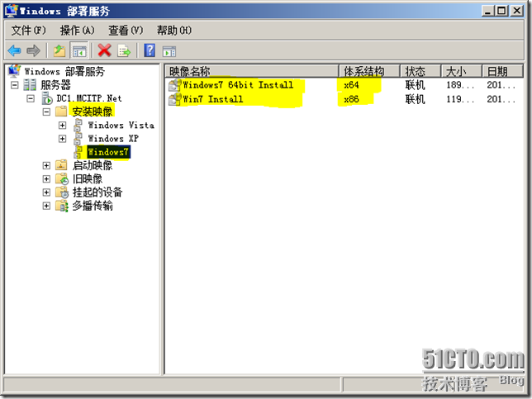Click the DC1.MCITP.Net server icon
The width and height of the screenshot is (532, 399).
[47, 98]
